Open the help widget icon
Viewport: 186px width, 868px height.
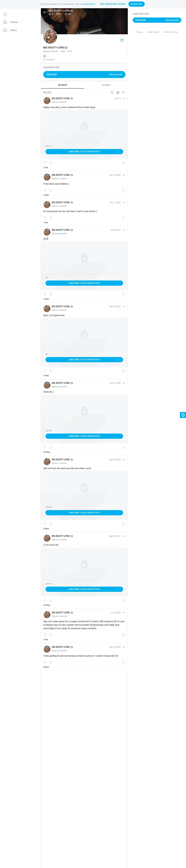183,415
